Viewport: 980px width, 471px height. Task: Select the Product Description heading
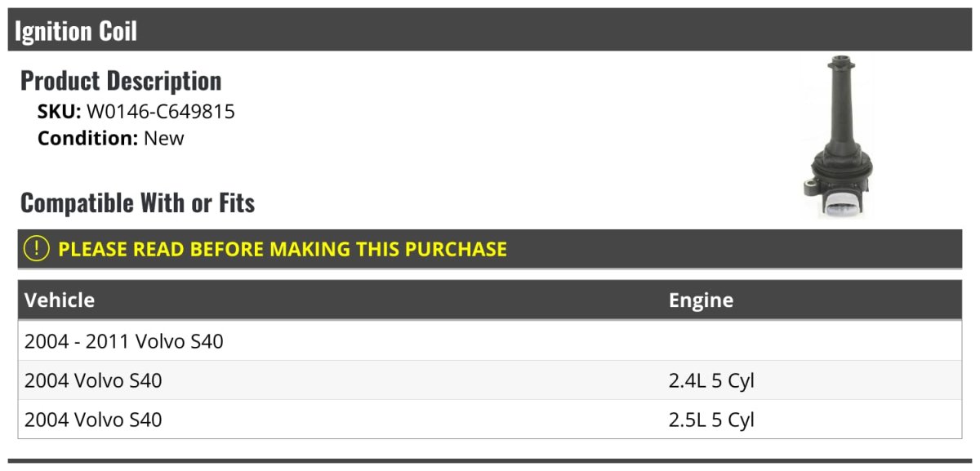pyautogui.click(x=121, y=81)
